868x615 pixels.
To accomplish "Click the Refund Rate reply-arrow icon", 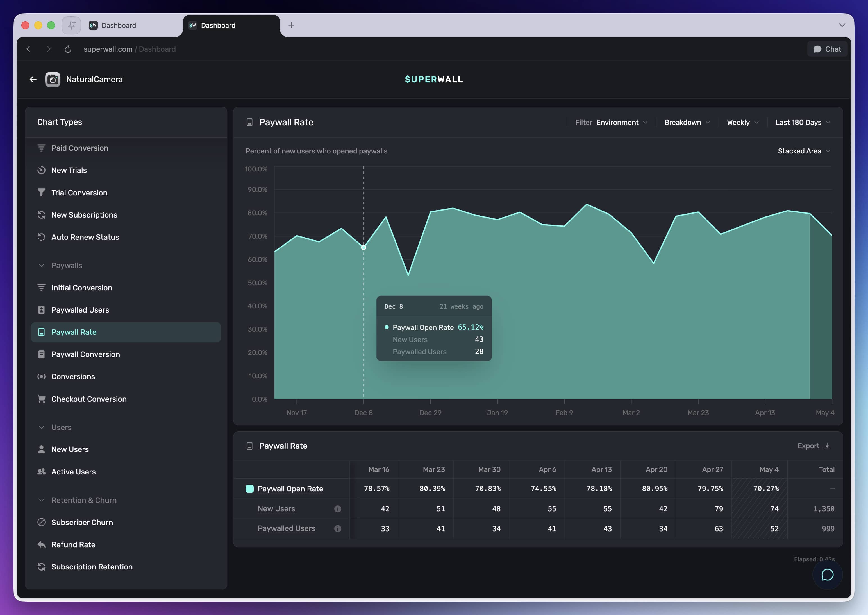I will [x=41, y=544].
